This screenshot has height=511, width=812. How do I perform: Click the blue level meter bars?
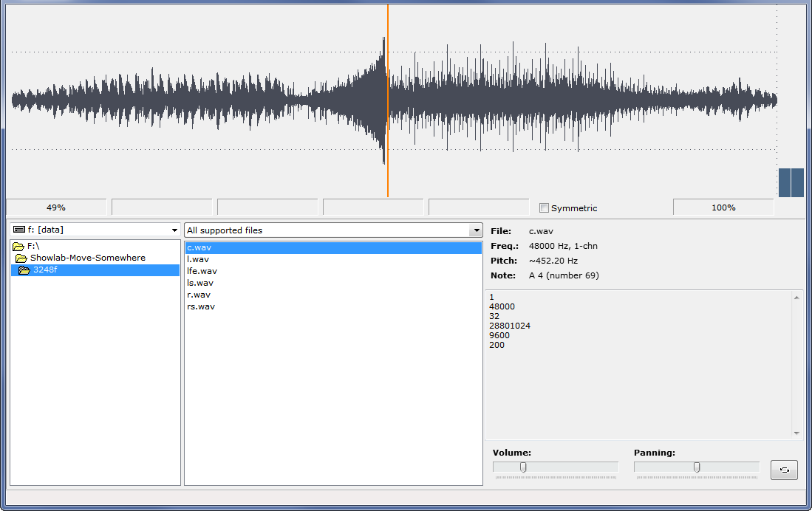[x=791, y=182]
